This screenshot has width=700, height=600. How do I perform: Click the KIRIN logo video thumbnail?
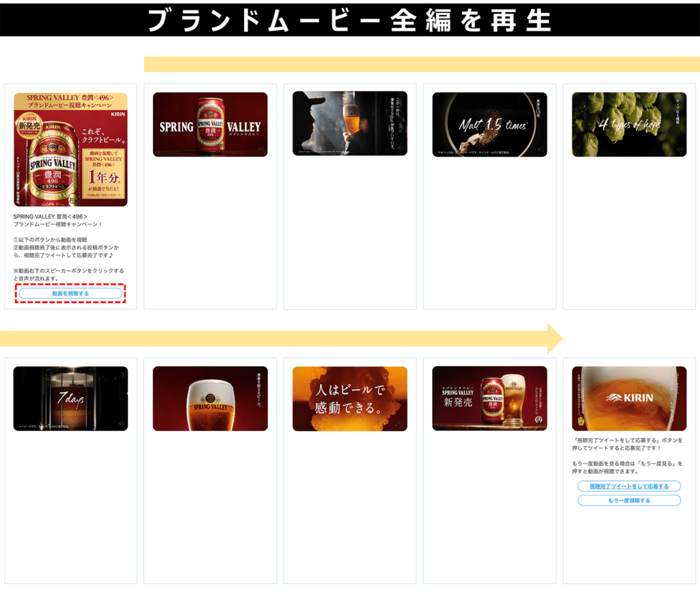click(630, 398)
